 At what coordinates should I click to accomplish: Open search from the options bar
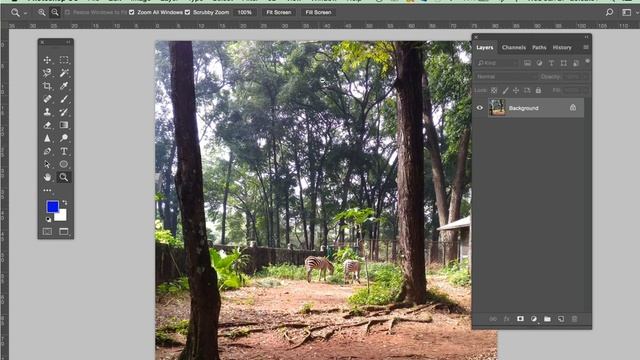(x=609, y=13)
